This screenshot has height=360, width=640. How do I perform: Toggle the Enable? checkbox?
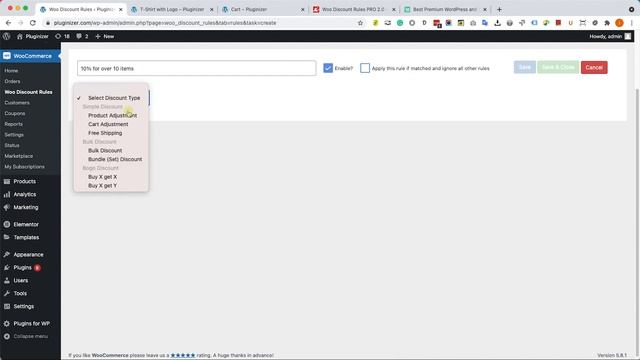328,68
